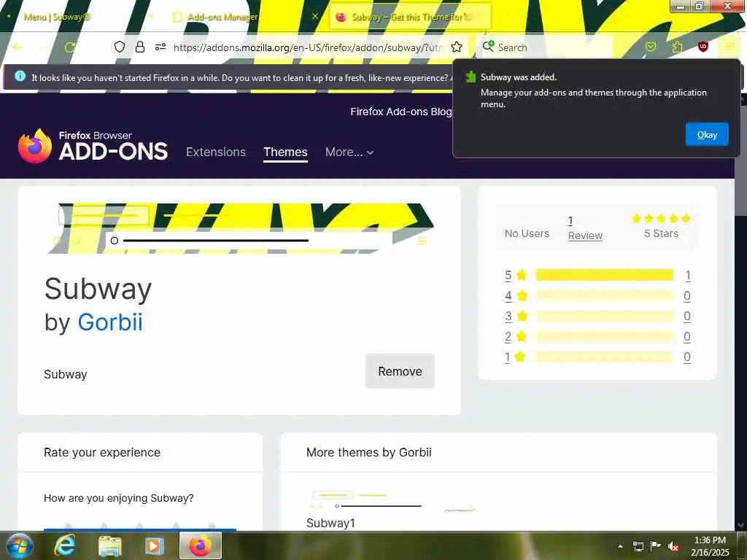Open the site permissions icon in the address bar

point(160,47)
